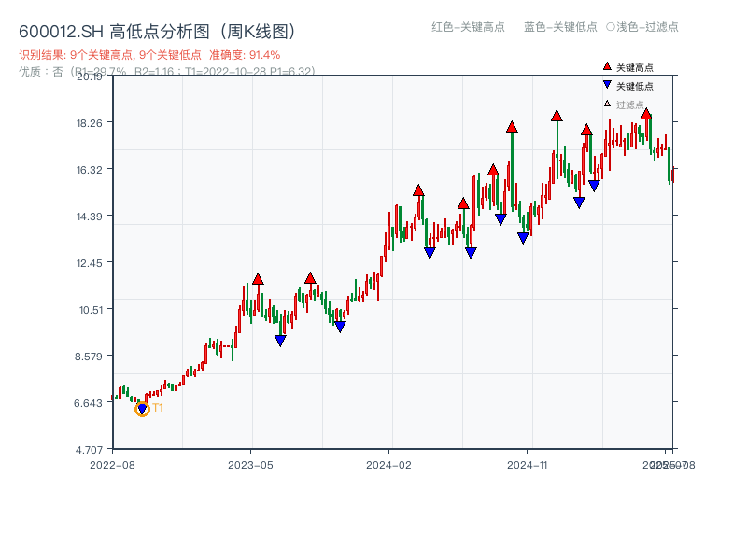The height and width of the screenshot is (560, 747).
Task: Click the 10.51 price axis label
Action: [x=91, y=310]
